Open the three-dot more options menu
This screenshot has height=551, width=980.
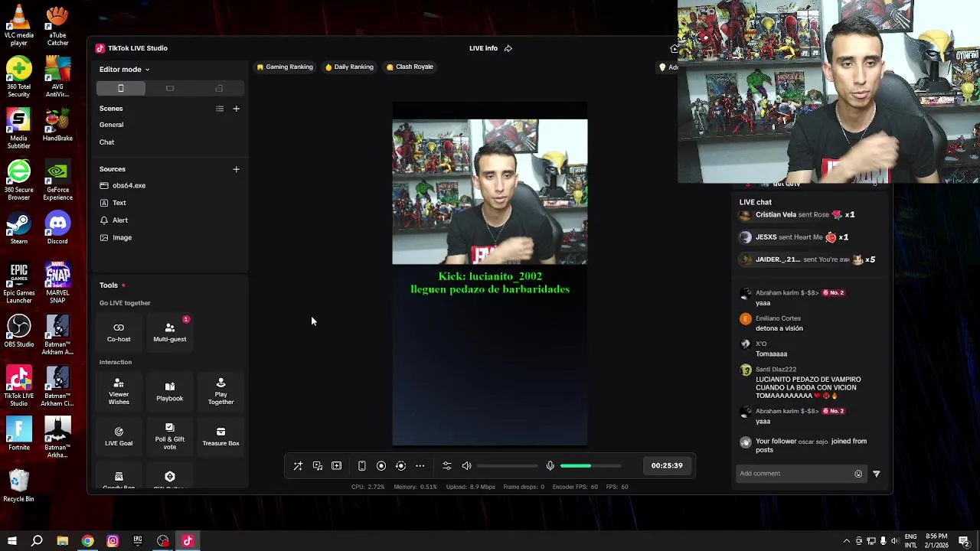coord(420,465)
